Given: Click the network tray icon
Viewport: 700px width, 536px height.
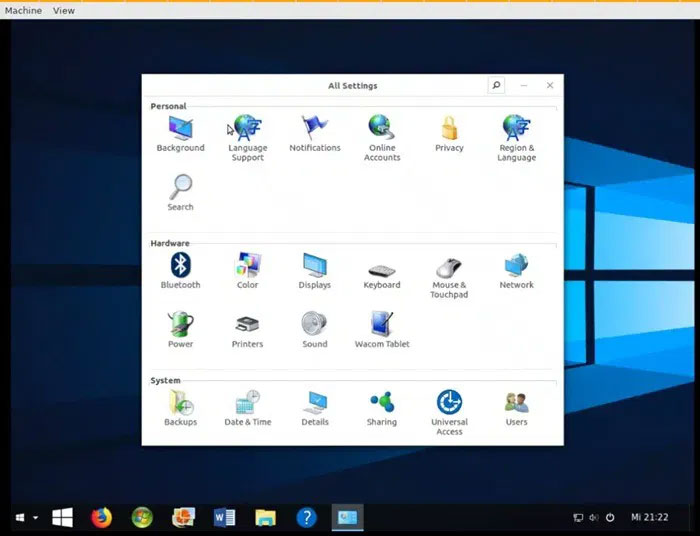Looking at the screenshot, I should coord(578,518).
